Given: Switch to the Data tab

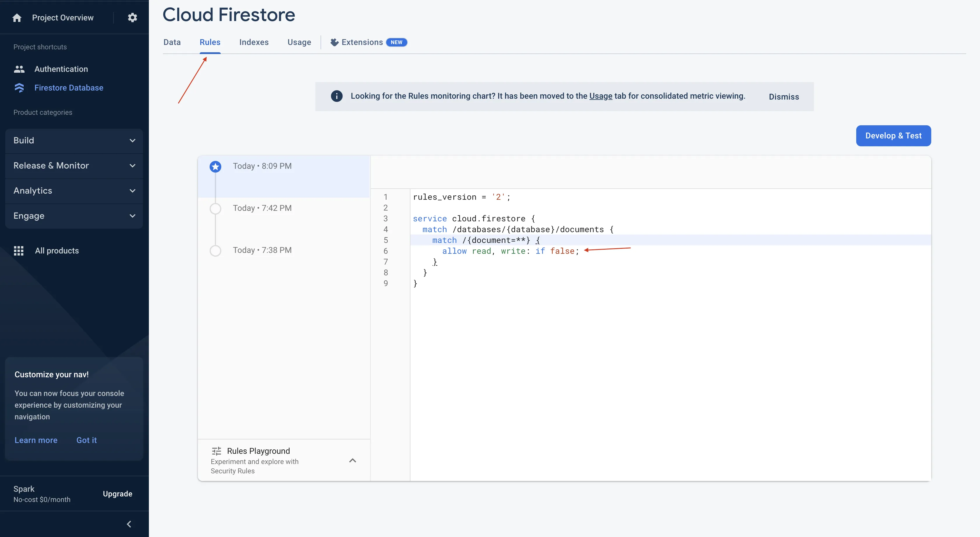Looking at the screenshot, I should click(172, 42).
